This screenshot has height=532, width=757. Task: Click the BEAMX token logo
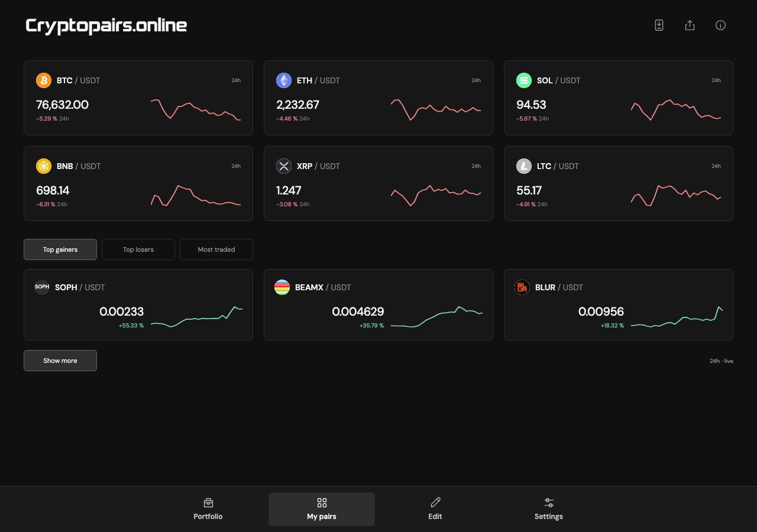coord(282,287)
